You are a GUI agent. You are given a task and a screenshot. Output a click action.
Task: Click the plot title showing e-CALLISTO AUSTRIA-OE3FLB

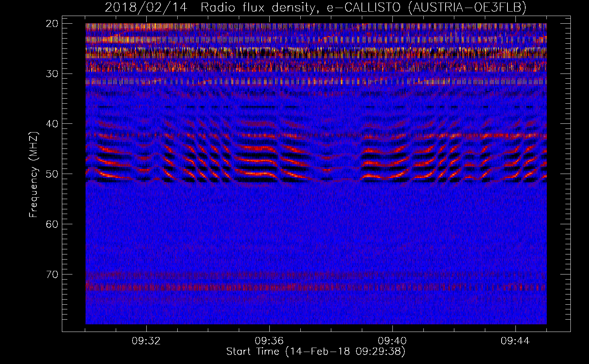tap(316, 7)
